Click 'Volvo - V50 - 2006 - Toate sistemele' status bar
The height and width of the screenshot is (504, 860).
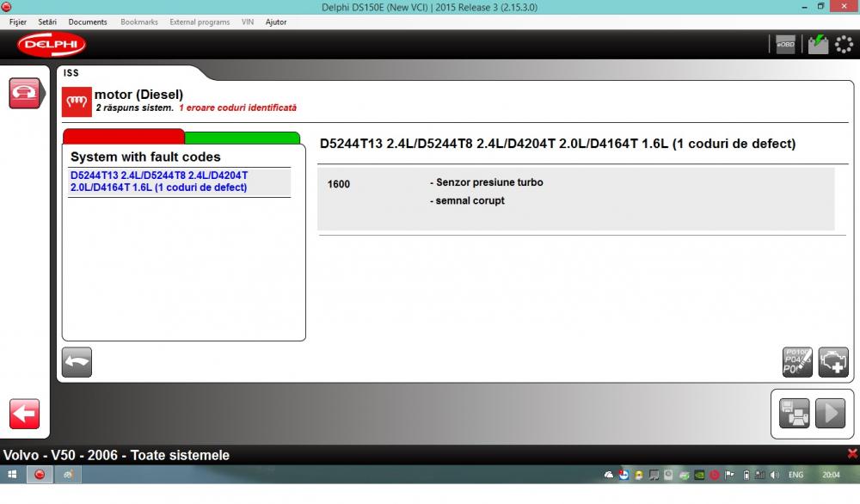[116, 455]
